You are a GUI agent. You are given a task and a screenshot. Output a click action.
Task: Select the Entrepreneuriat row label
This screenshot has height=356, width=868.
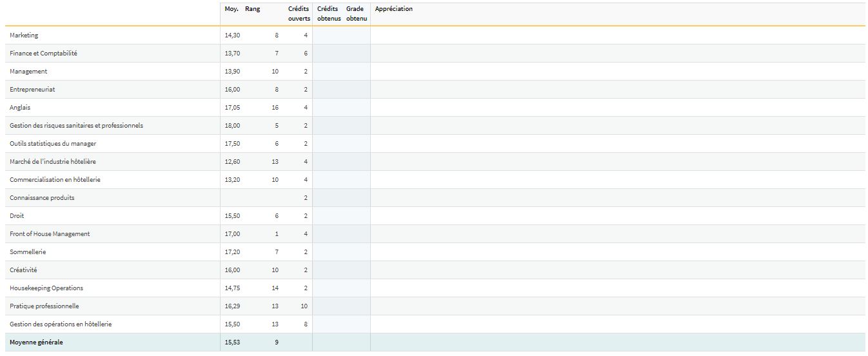pos(32,90)
